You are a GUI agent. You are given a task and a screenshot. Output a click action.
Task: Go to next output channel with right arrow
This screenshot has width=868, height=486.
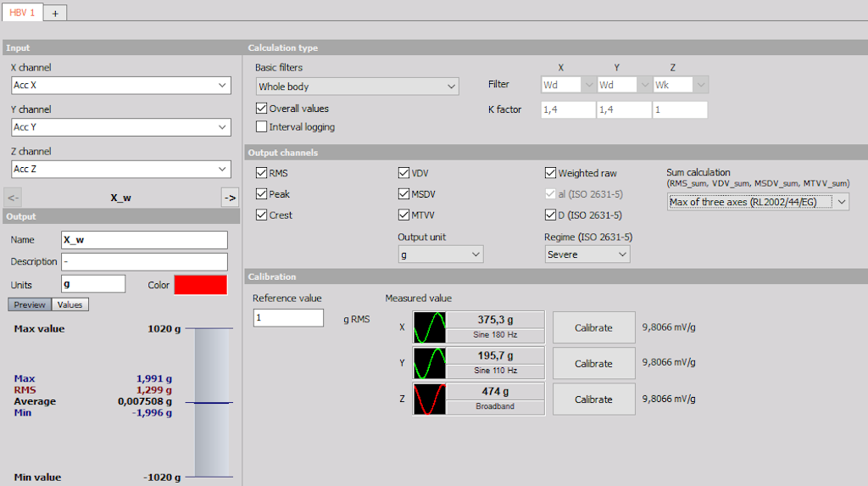pos(230,198)
